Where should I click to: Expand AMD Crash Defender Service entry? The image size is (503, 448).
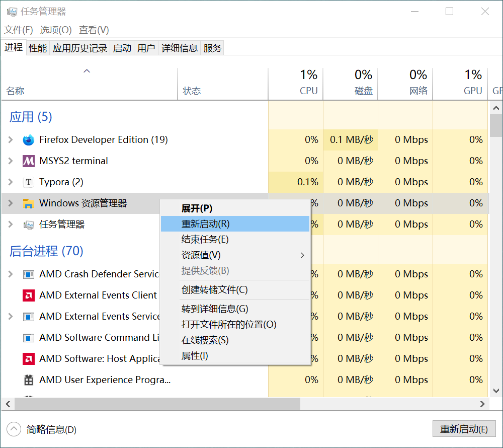pyautogui.click(x=11, y=274)
